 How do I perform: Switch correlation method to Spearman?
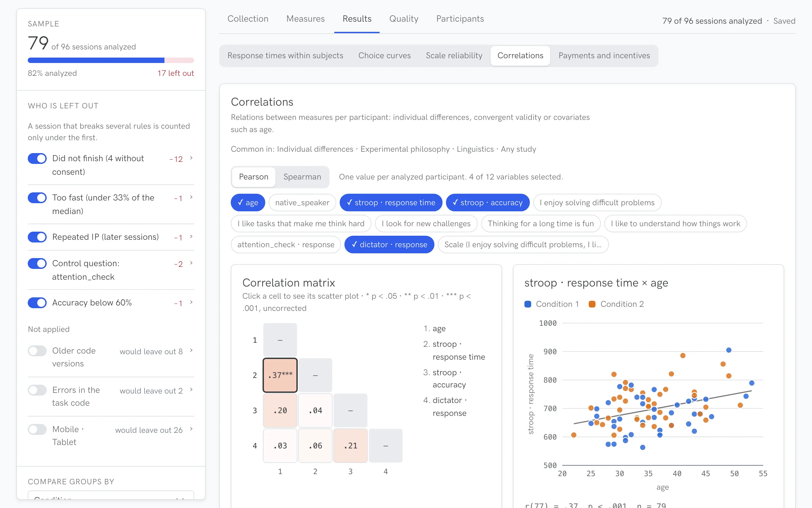coord(302,177)
